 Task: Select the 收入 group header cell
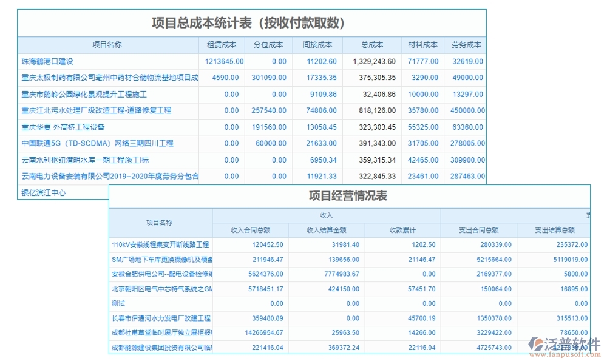coord(326,215)
